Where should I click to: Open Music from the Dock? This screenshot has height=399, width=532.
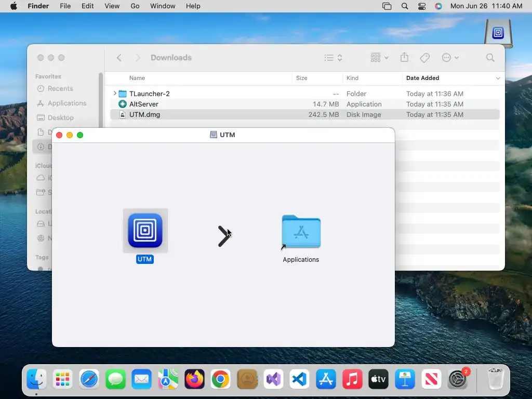pyautogui.click(x=352, y=379)
